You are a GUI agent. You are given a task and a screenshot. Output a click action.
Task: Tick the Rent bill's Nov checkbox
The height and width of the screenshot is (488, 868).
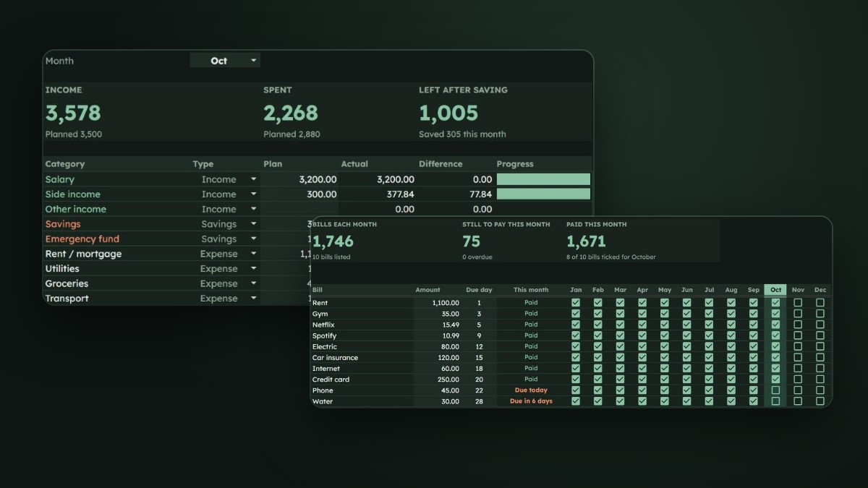coord(798,303)
